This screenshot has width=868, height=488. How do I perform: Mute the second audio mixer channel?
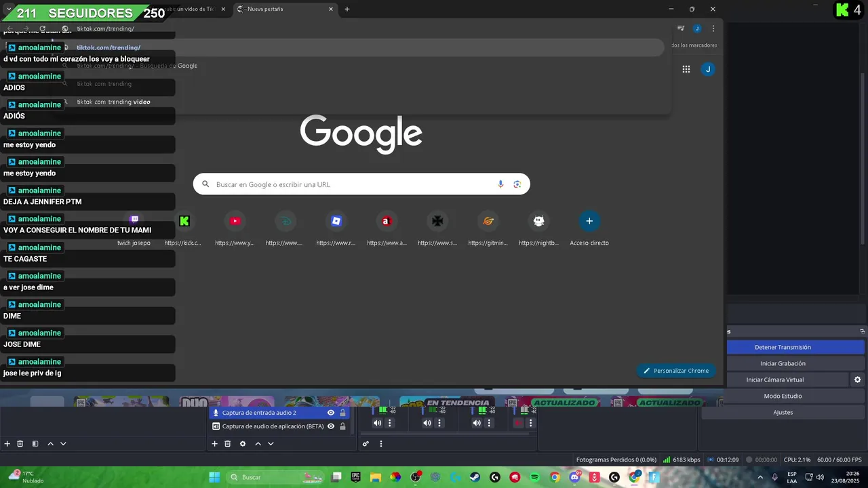coord(427,423)
